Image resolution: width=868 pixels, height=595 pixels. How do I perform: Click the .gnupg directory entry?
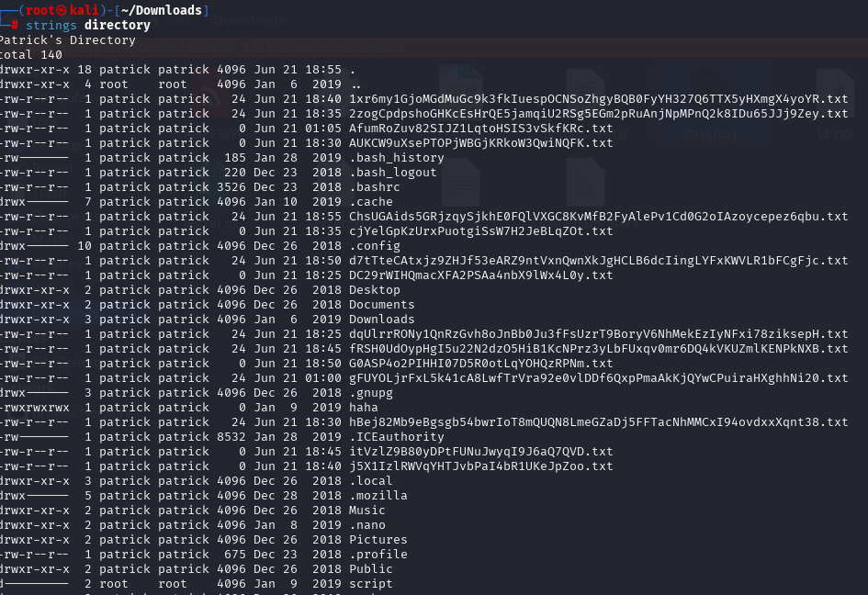(x=371, y=393)
